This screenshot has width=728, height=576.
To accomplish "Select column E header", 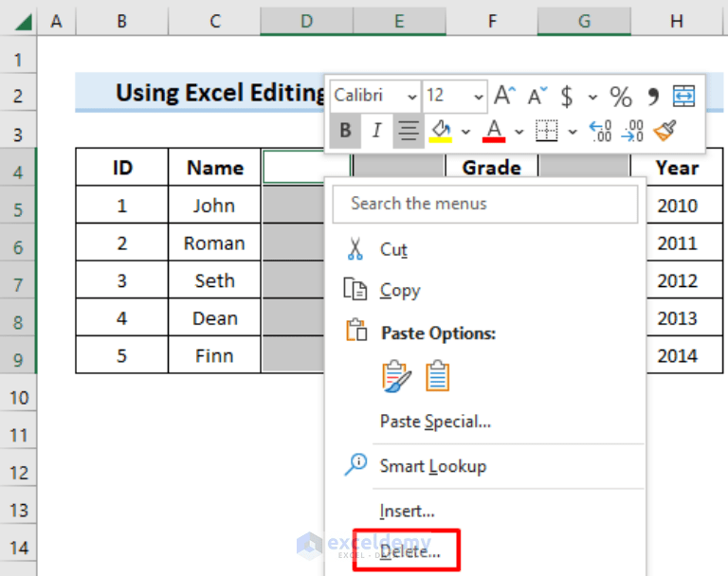I will (x=399, y=21).
